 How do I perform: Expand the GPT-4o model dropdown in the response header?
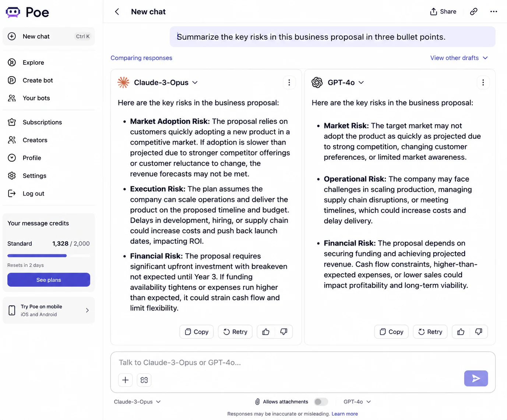tap(361, 83)
